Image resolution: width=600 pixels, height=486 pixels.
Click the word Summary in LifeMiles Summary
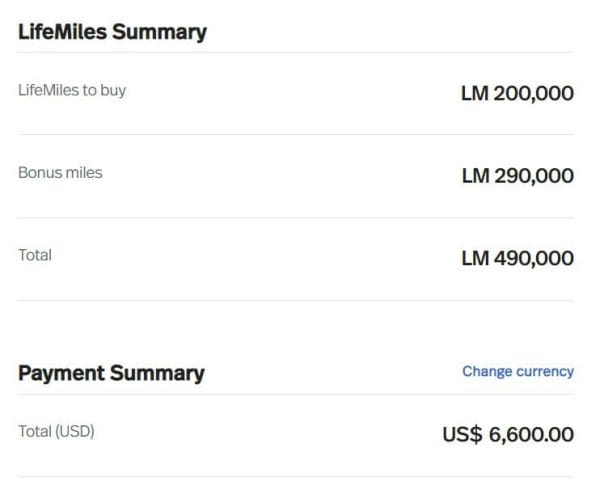[159, 32]
